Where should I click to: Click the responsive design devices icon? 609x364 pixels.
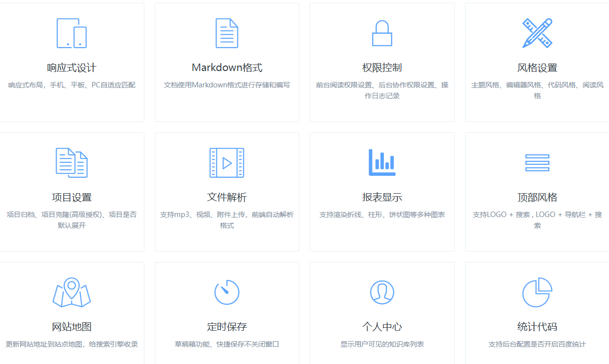pyautogui.click(x=72, y=33)
